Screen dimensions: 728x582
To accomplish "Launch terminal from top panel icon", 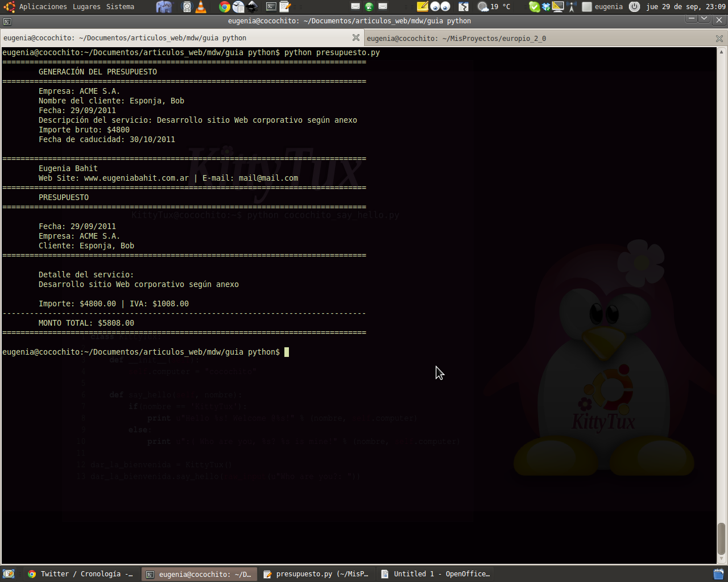I will pyautogui.click(x=271, y=7).
